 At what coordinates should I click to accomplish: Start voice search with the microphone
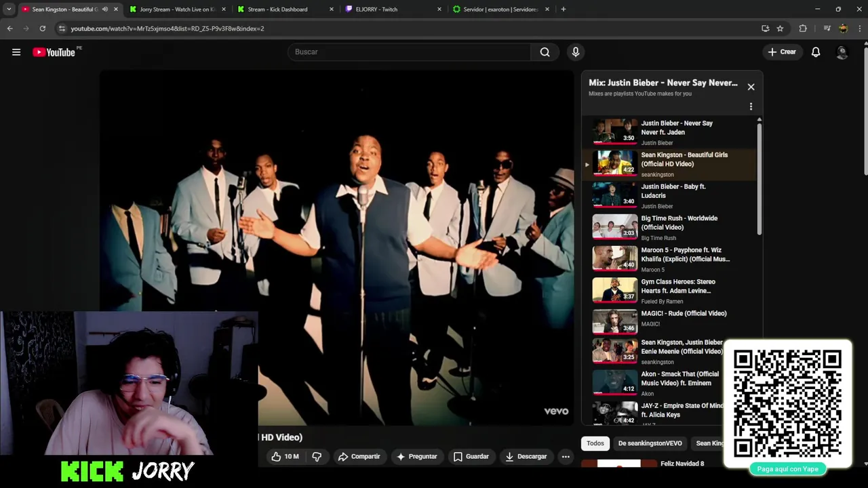(x=576, y=52)
